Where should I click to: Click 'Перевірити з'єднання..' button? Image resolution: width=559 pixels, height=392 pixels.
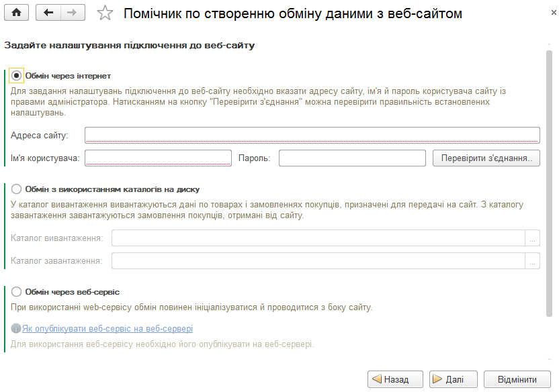(x=486, y=158)
